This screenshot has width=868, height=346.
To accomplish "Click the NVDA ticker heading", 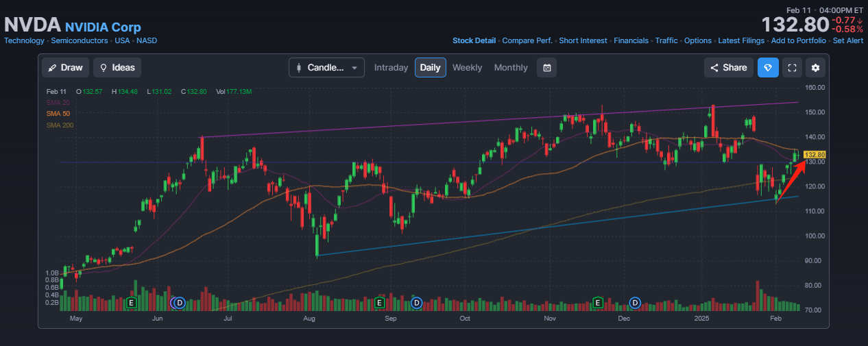I will [x=33, y=25].
